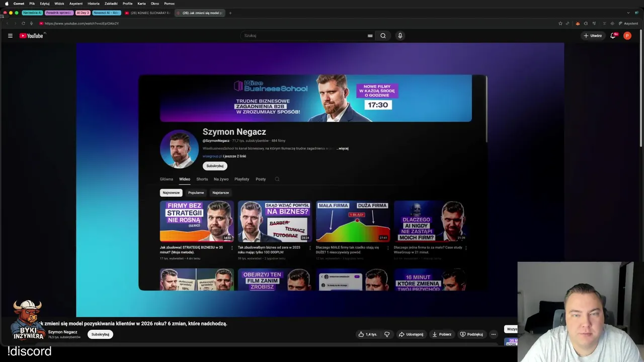Click the YouTube logo to go home
Viewport: 644px width, 362px height.
32,36
